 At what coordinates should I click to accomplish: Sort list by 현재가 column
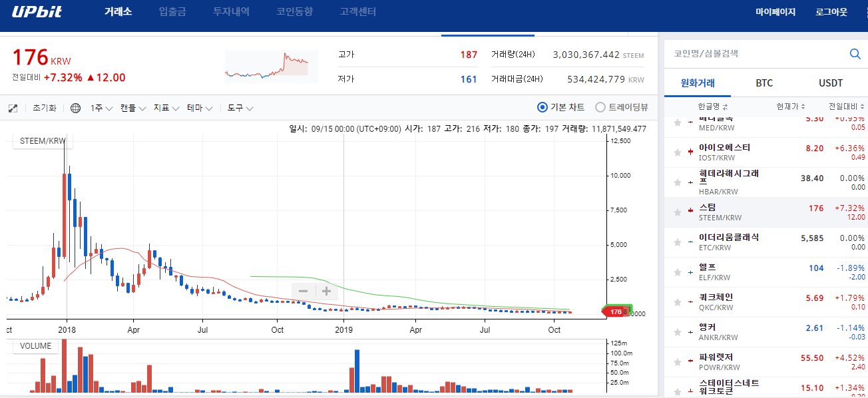[x=791, y=106]
